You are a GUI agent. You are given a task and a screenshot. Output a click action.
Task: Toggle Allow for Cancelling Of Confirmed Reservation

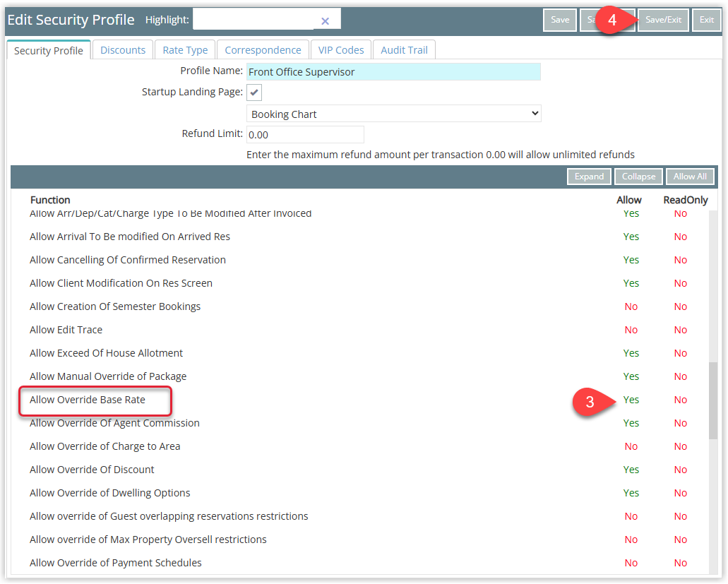[631, 260]
